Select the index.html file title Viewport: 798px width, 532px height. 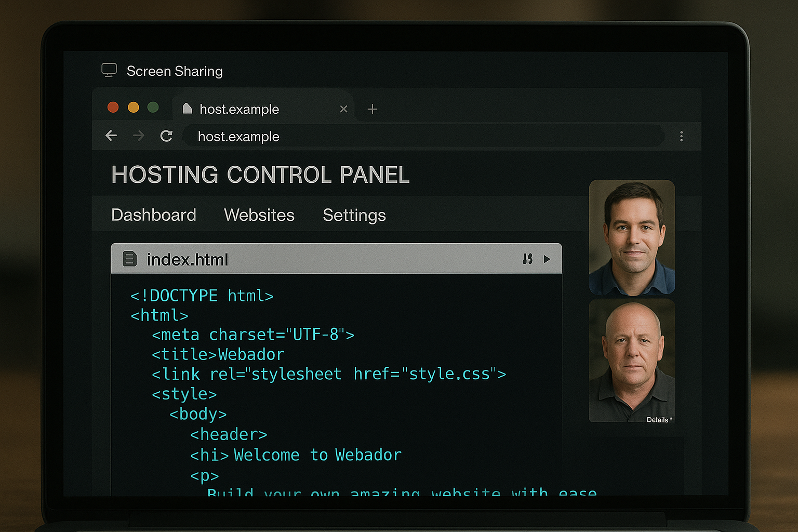pos(188,259)
